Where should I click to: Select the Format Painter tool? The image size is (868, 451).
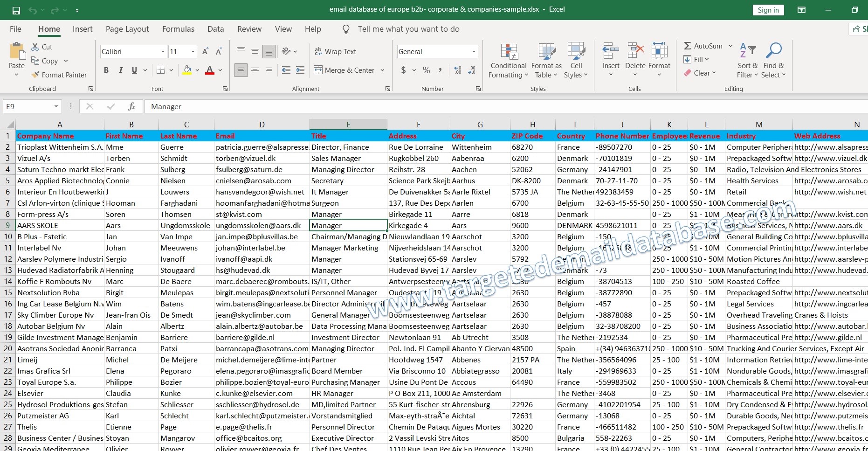pyautogui.click(x=59, y=75)
